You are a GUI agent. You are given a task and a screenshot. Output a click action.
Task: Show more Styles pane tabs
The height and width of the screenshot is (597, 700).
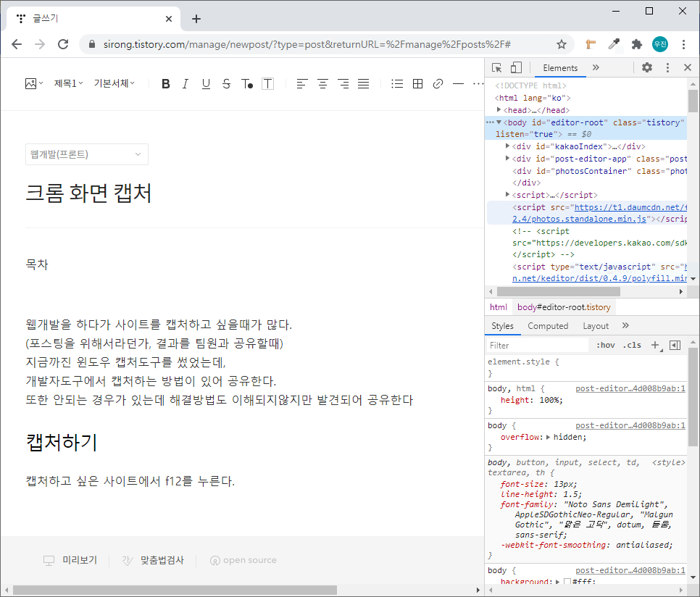pyautogui.click(x=625, y=325)
